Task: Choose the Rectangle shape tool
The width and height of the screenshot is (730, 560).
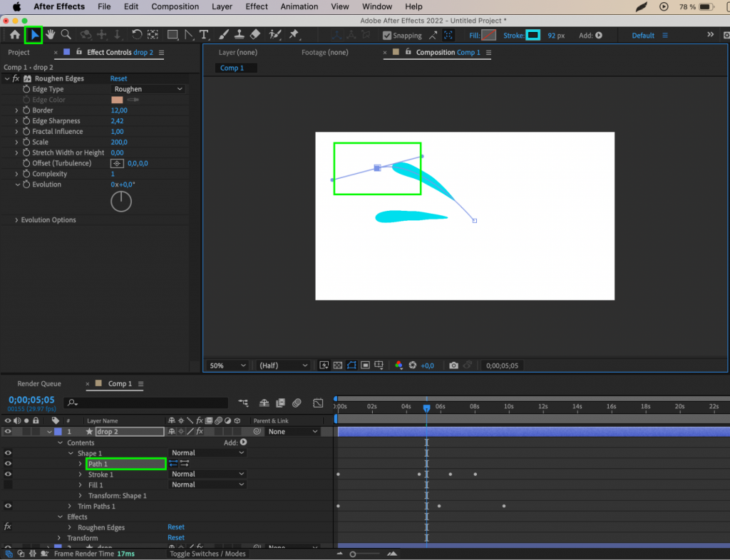Action: 173,34
